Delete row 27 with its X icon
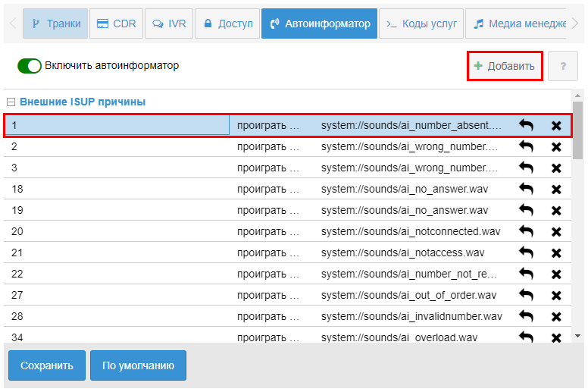This screenshot has width=588, height=392. 556,295
